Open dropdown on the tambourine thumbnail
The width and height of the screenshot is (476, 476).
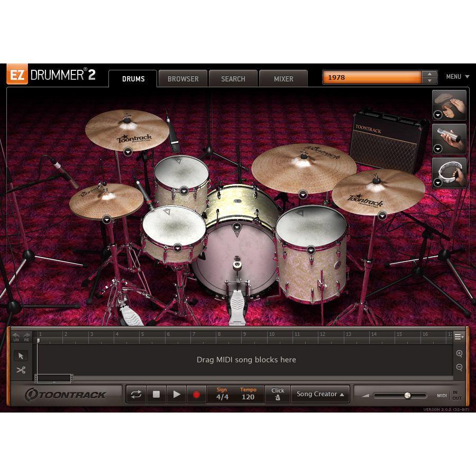[x=437, y=182]
